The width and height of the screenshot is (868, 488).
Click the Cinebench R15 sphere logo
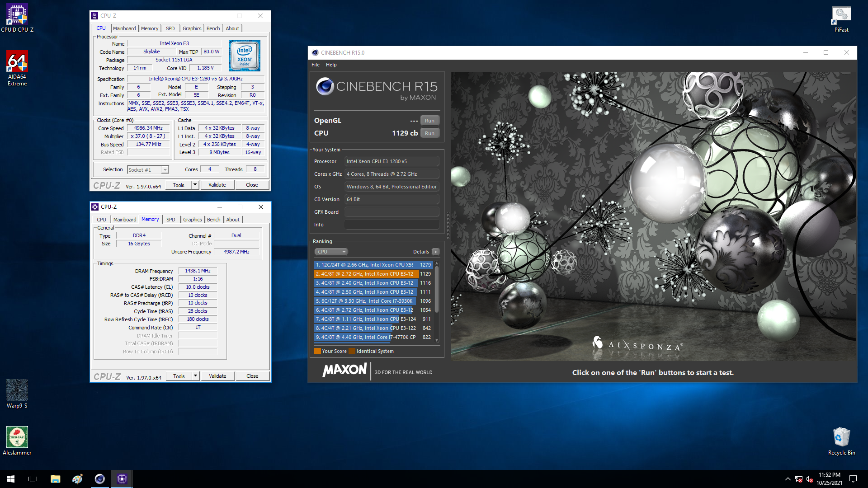(x=325, y=86)
